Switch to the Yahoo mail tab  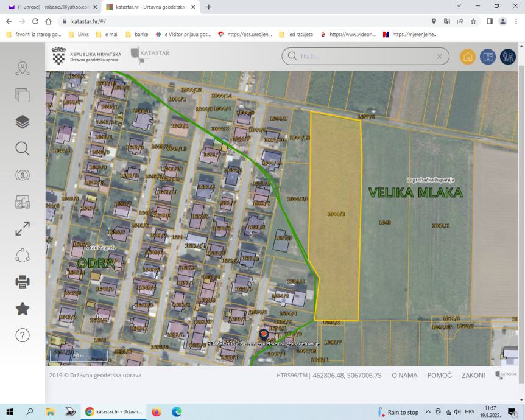point(52,7)
